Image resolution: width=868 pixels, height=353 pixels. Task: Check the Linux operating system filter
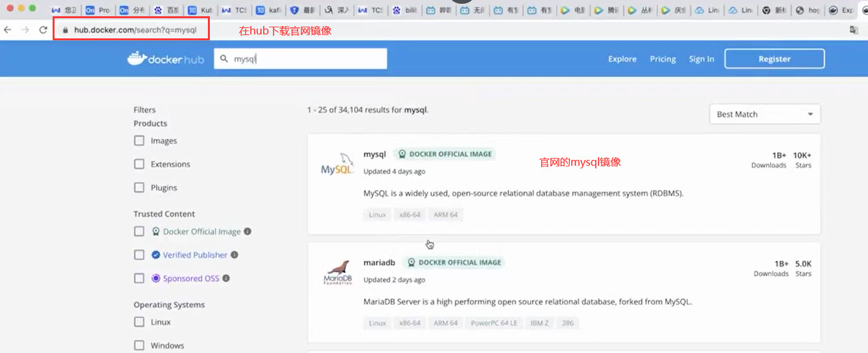[139, 322]
